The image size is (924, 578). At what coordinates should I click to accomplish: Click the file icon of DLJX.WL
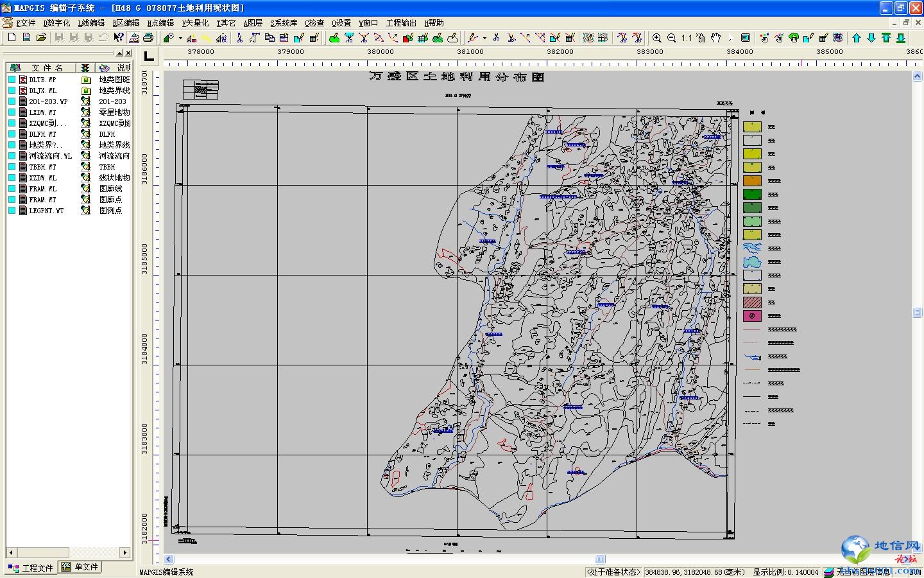click(x=23, y=91)
